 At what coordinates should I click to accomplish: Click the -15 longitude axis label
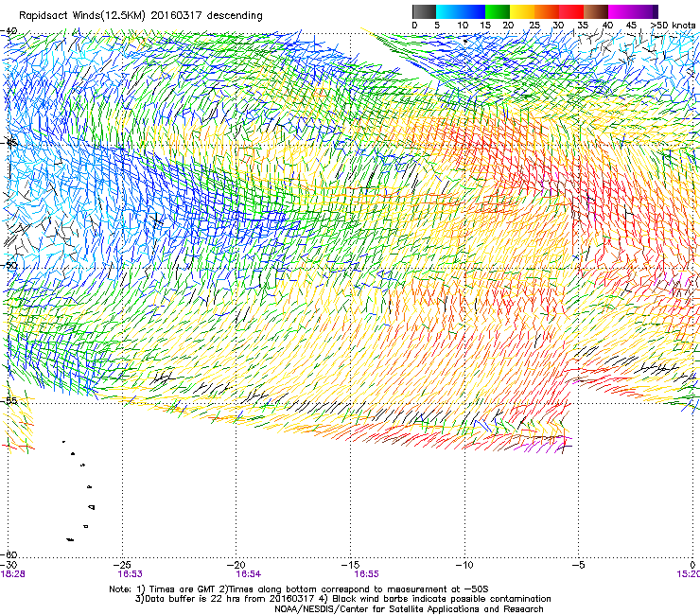point(350,565)
